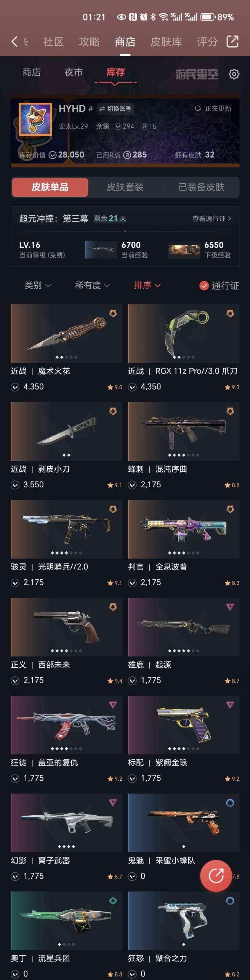Open the share icon in top bar
Viewport: 250px width, 980px height.
(232, 41)
